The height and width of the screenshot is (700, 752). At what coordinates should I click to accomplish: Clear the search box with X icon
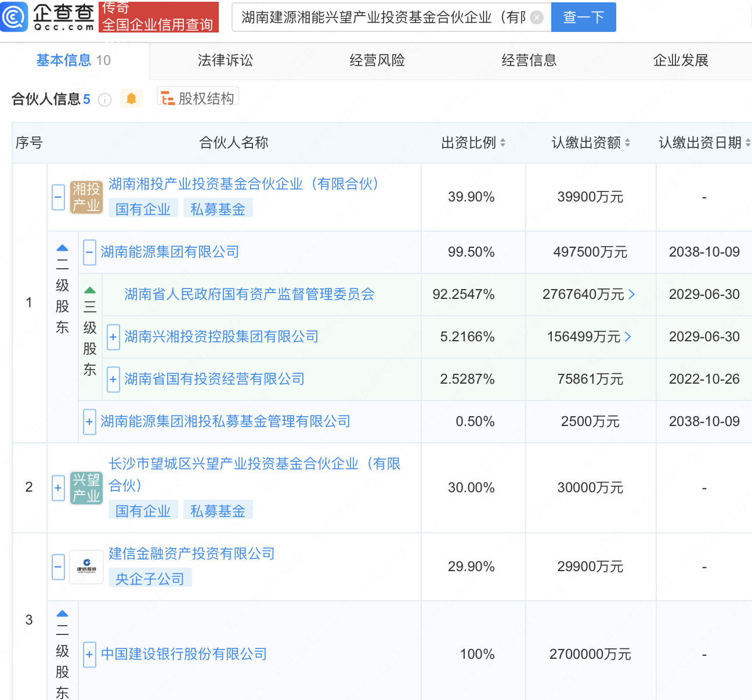click(537, 17)
